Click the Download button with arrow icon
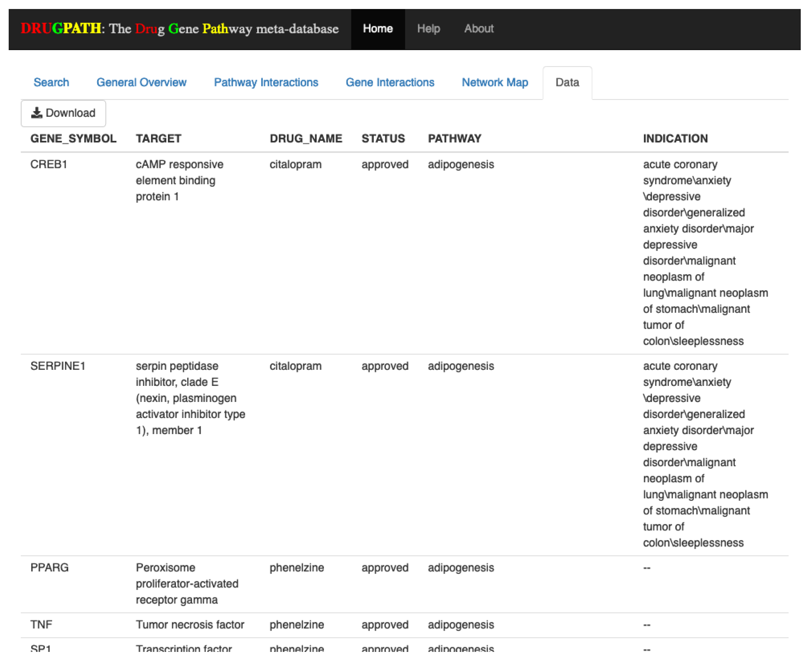 pyautogui.click(x=63, y=113)
